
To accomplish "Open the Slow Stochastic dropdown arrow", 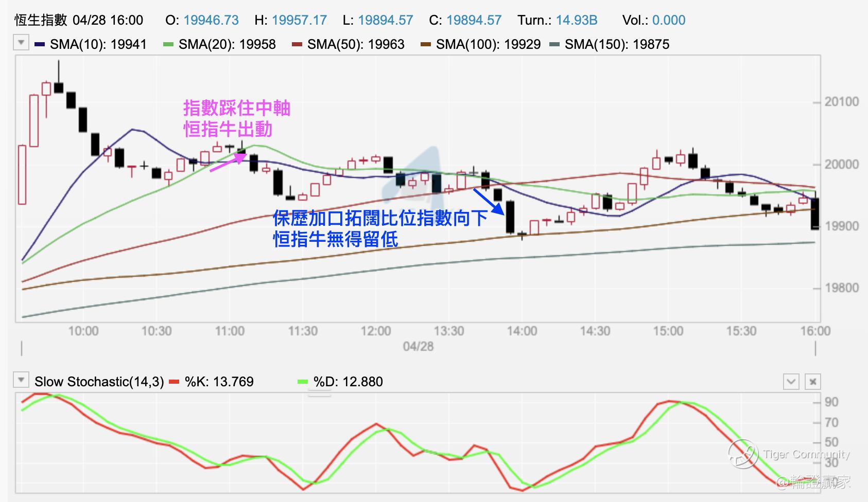I will coord(21,381).
